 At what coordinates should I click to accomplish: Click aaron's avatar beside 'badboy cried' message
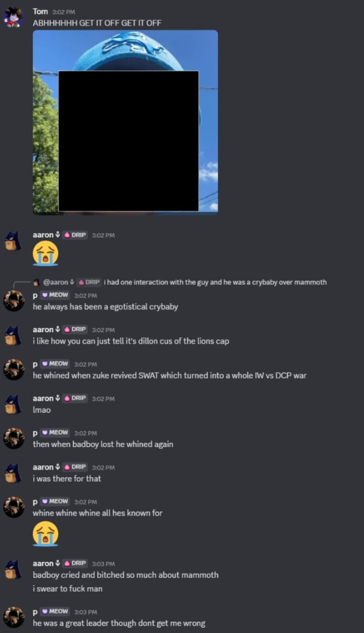pos(13,569)
